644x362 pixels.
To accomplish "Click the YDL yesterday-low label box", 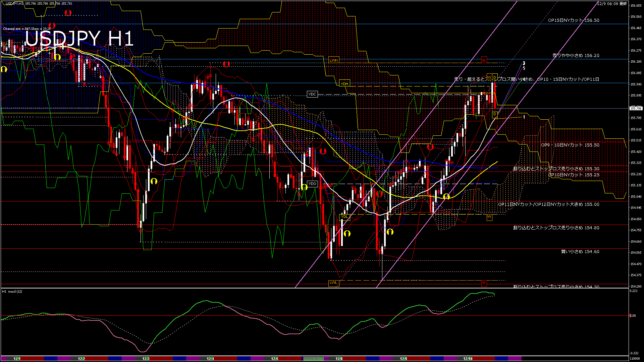I will (x=344, y=217).
